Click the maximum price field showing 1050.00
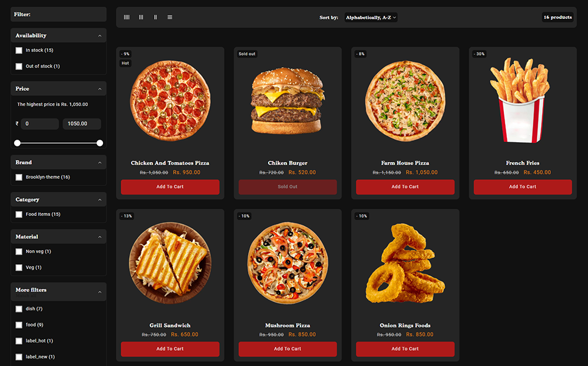This screenshot has width=588, height=366. coord(82,123)
